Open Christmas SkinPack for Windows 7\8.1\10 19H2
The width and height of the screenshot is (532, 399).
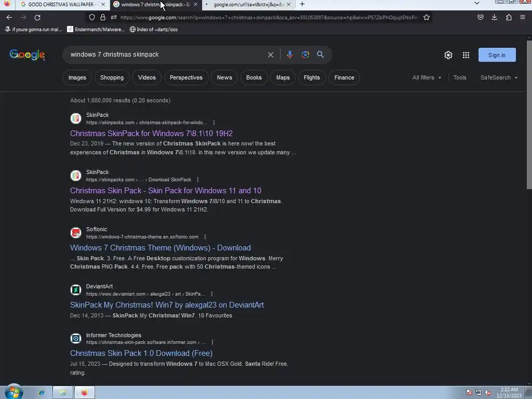151,134
